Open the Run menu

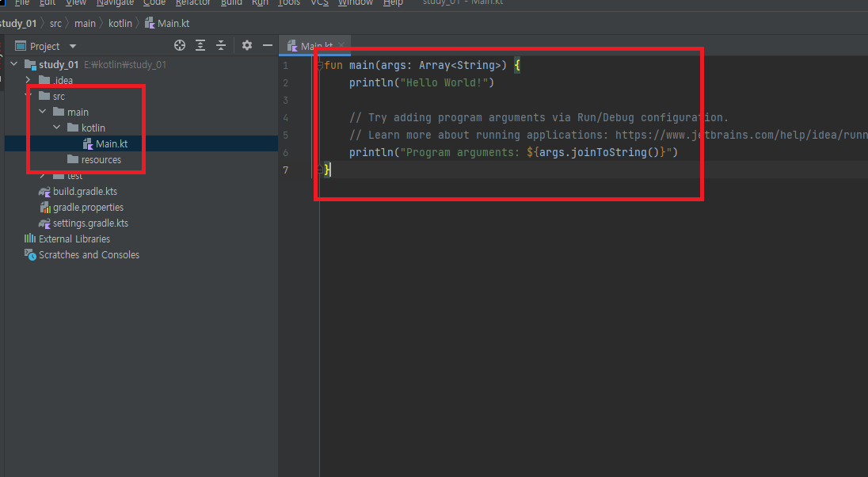click(x=261, y=2)
